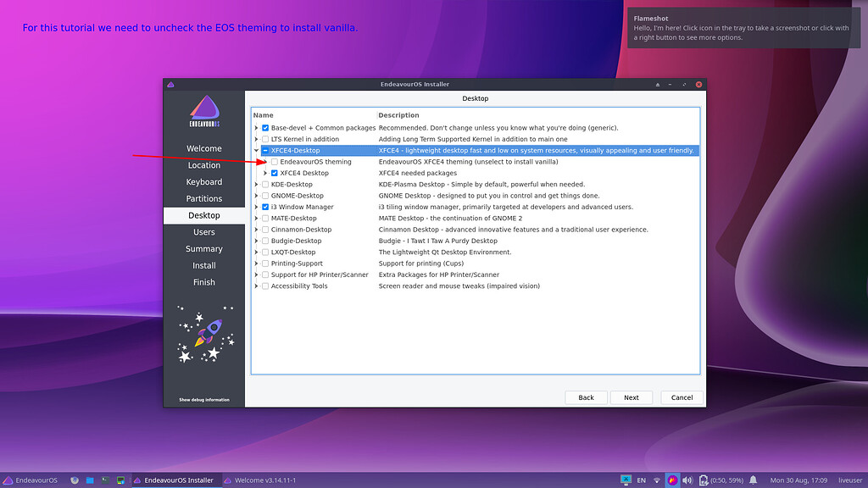
Task: Uncheck the i3 Window Manager checkbox
Action: coord(265,207)
